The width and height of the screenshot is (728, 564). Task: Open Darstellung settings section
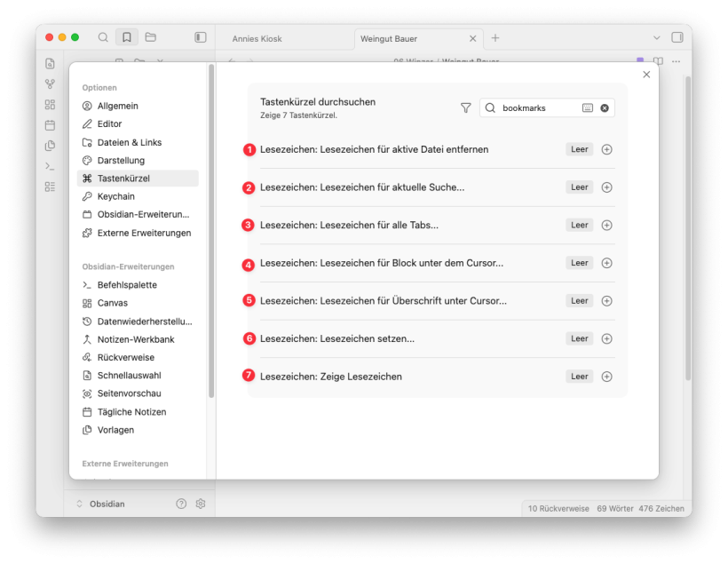coord(121,161)
